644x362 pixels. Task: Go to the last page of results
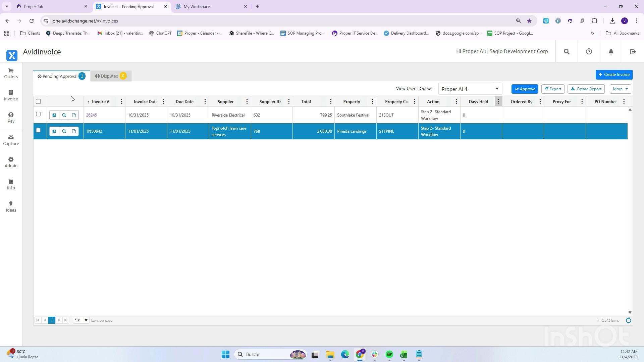(66, 320)
